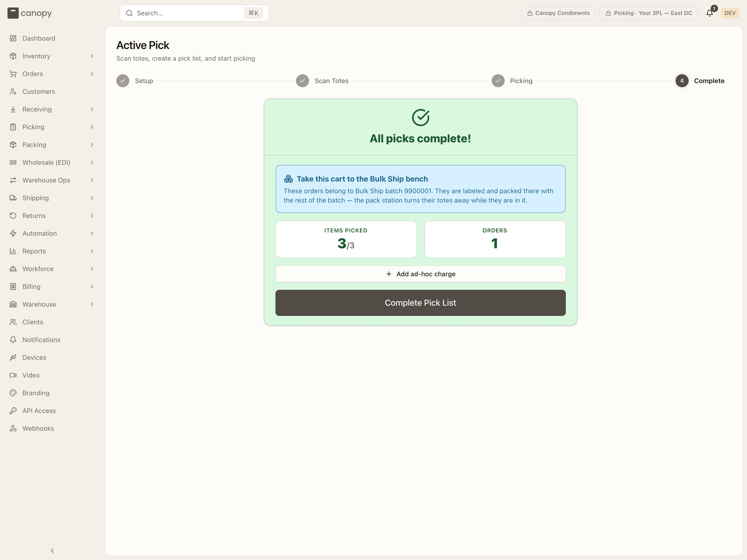Click the Devices plug icon

[13, 357]
